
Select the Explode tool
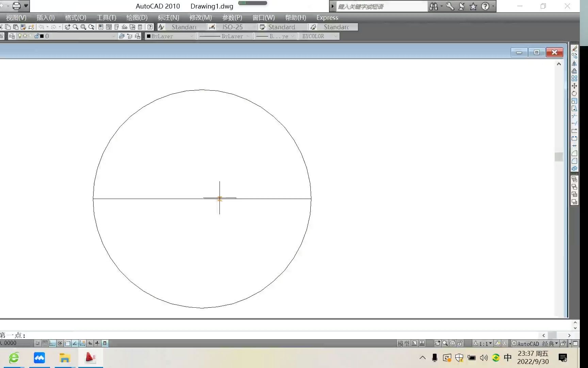click(574, 168)
